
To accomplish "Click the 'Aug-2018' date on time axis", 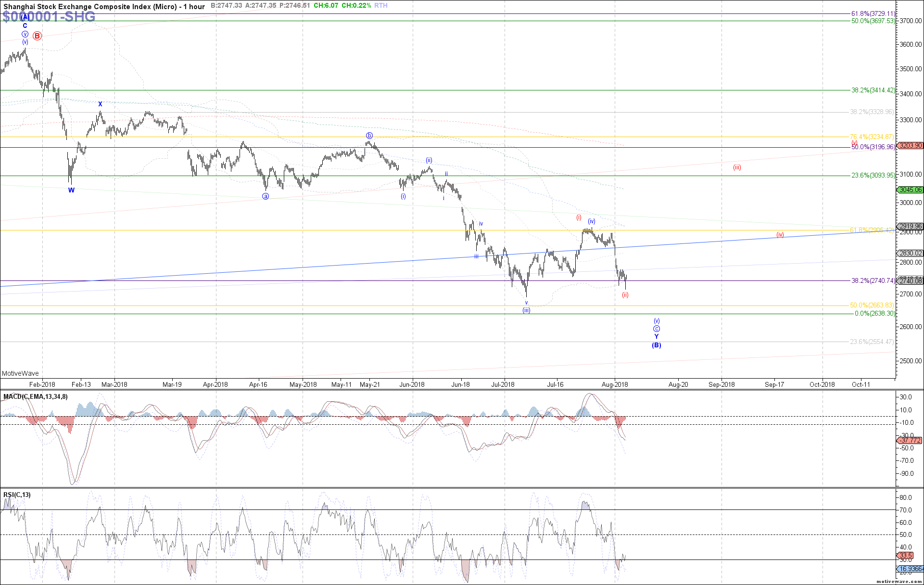I will (615, 384).
